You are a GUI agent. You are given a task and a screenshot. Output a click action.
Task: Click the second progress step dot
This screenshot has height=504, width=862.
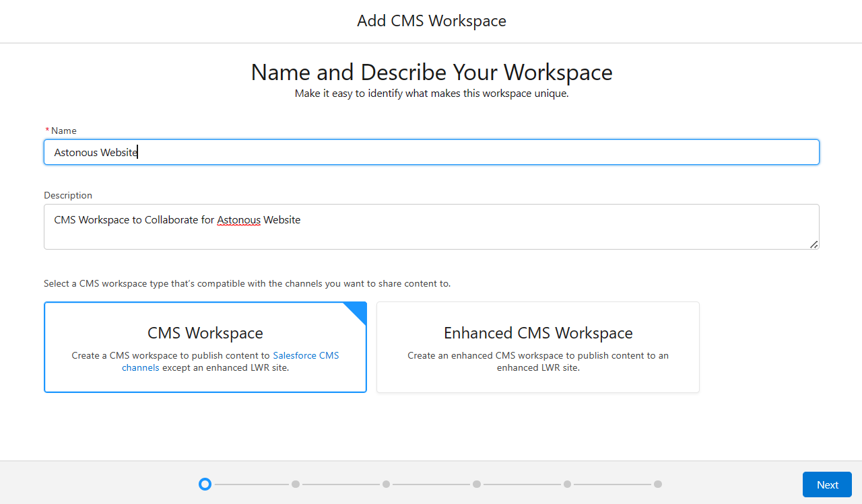pyautogui.click(x=296, y=484)
